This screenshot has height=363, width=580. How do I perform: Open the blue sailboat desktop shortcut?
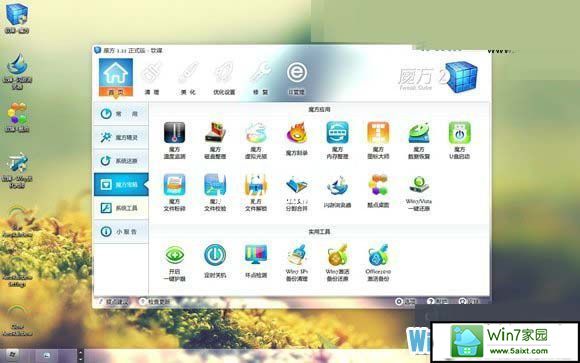[x=17, y=70]
